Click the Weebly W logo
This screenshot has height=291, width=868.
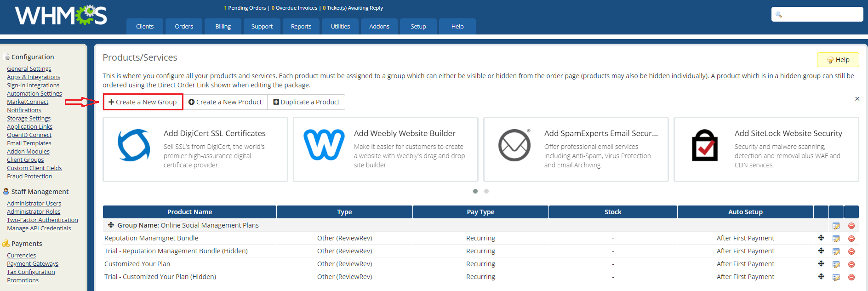324,145
